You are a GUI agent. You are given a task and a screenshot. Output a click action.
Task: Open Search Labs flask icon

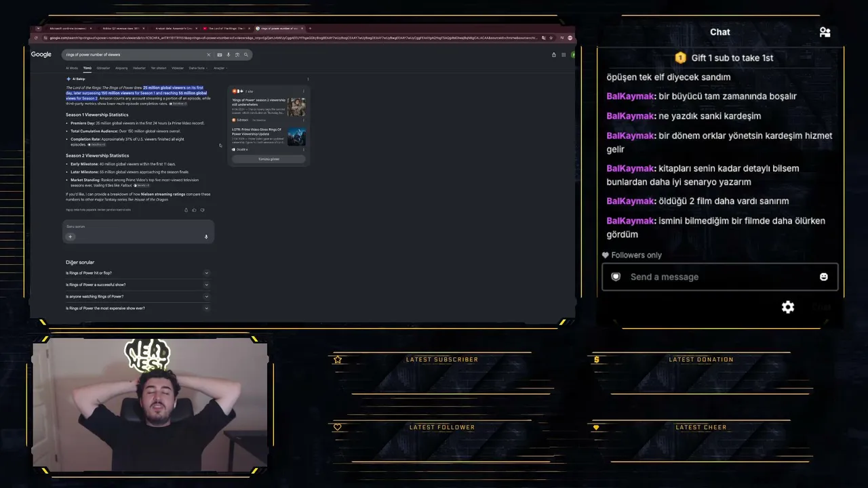553,55
